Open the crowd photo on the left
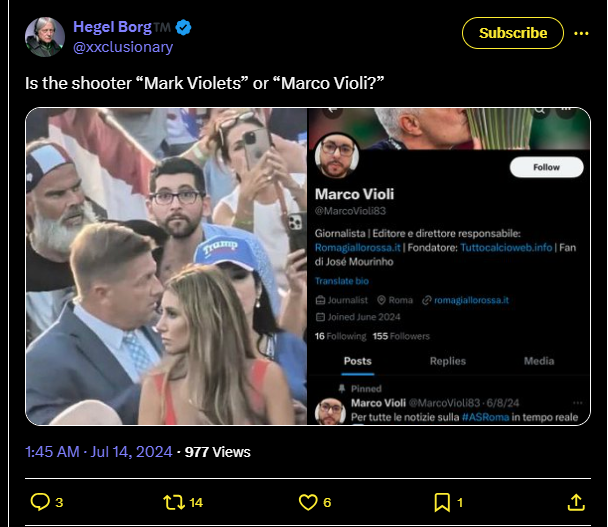The image size is (608, 527). [x=165, y=266]
